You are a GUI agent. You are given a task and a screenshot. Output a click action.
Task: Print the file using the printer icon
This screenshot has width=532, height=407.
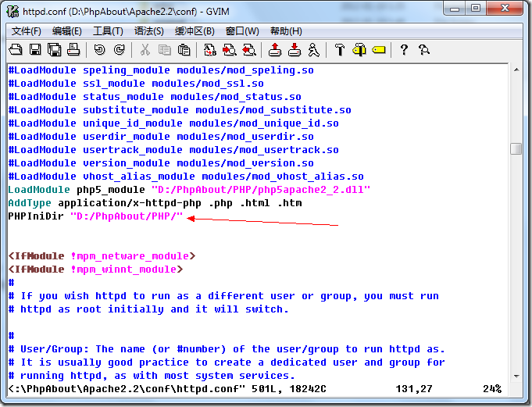click(x=73, y=50)
